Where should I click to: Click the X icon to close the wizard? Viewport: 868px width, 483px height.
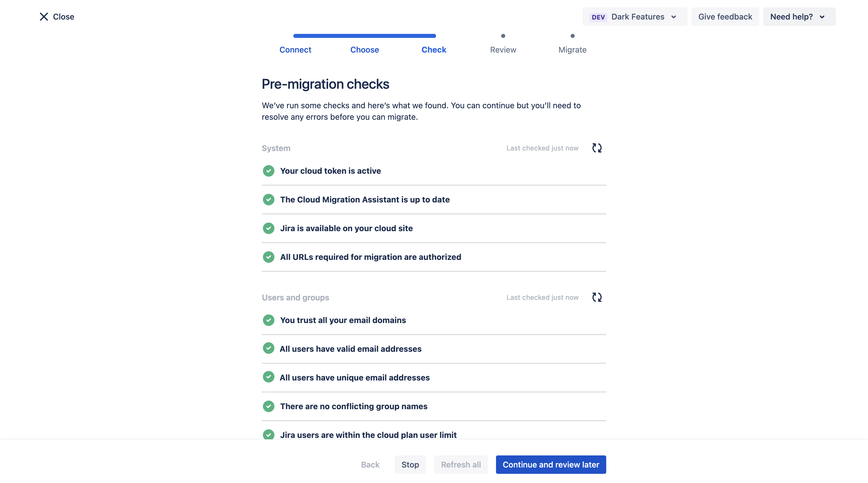click(x=44, y=17)
